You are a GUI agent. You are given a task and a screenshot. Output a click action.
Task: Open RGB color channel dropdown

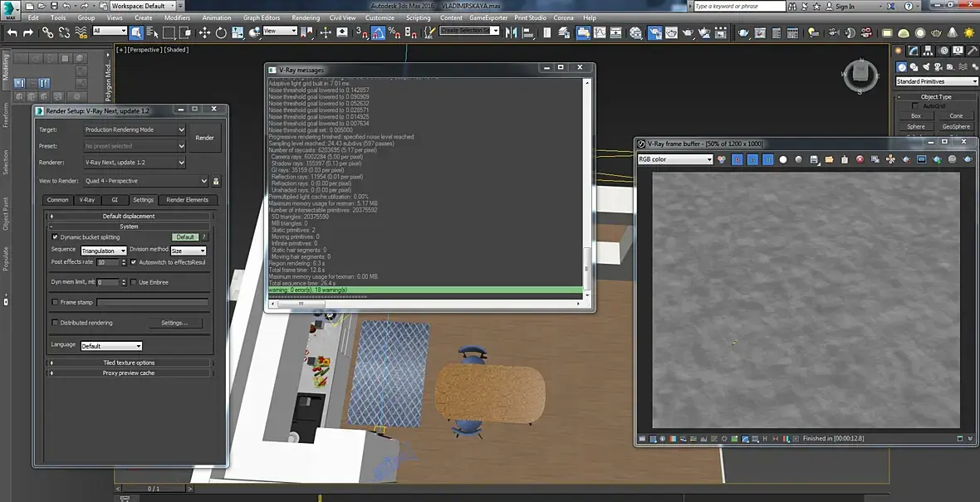click(675, 160)
